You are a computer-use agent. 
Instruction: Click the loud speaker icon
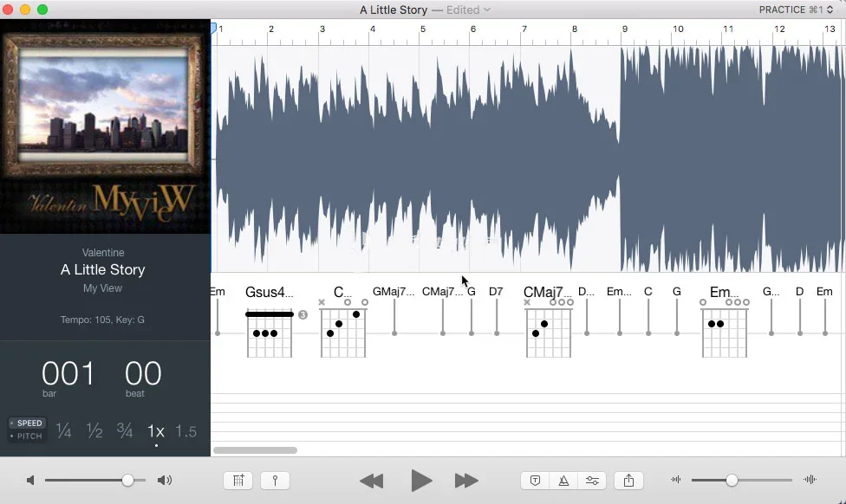[x=165, y=481]
